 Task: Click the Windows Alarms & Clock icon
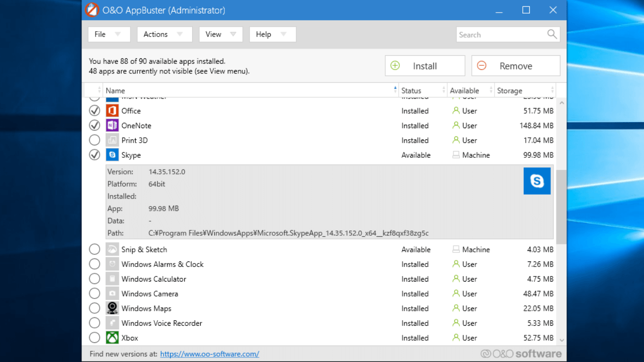[112, 264]
